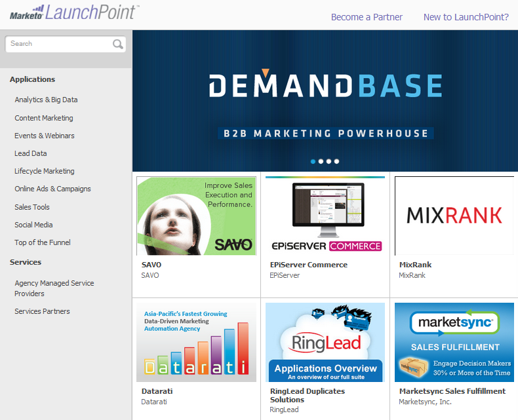Screen dimensions: 518x420
Task: Select the Top of the Funnel category
Action: point(42,242)
